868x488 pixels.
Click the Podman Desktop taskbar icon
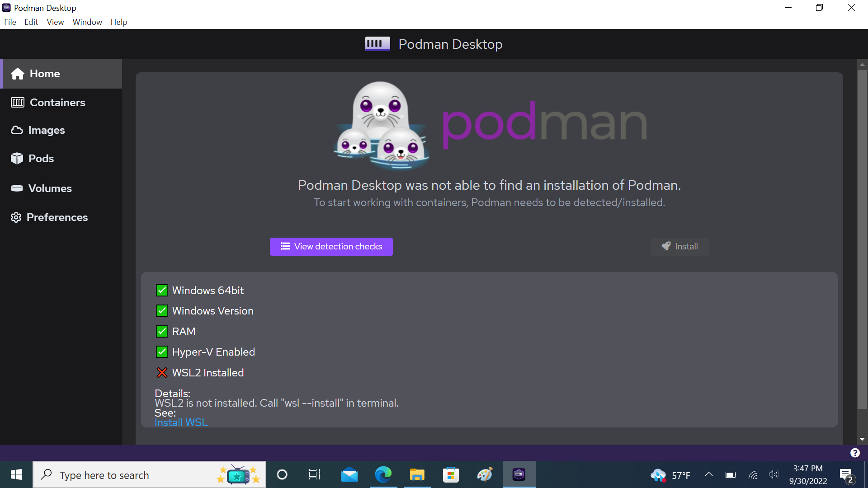(519, 475)
